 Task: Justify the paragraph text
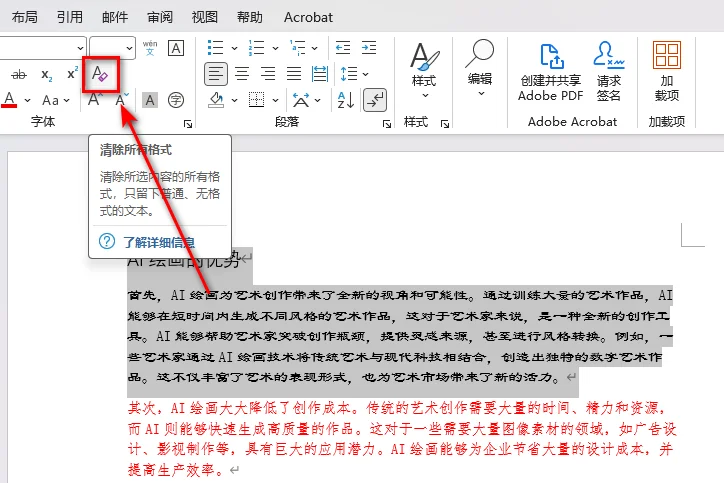294,74
